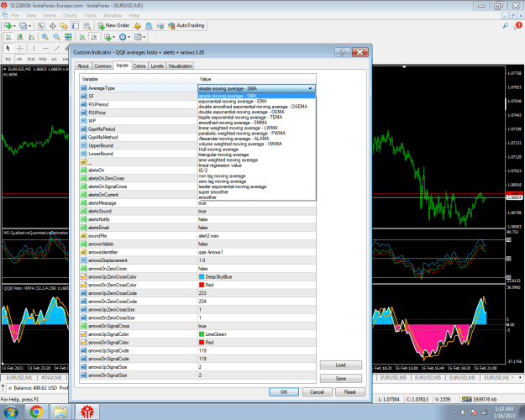Image resolution: width=525 pixels, height=420 pixels.
Task: Click the Save button
Action: point(340,379)
